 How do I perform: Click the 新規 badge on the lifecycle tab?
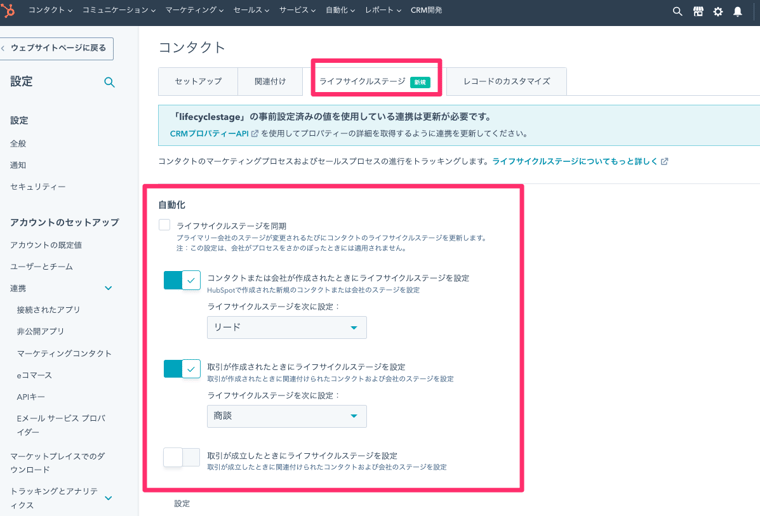420,82
